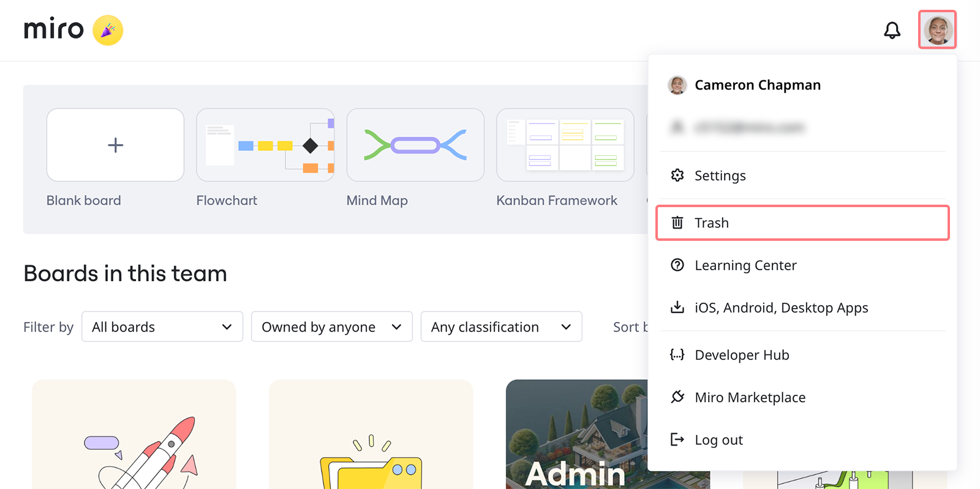This screenshot has width=980, height=489.
Task: Click the Developer Hub braces icon
Action: (677, 355)
